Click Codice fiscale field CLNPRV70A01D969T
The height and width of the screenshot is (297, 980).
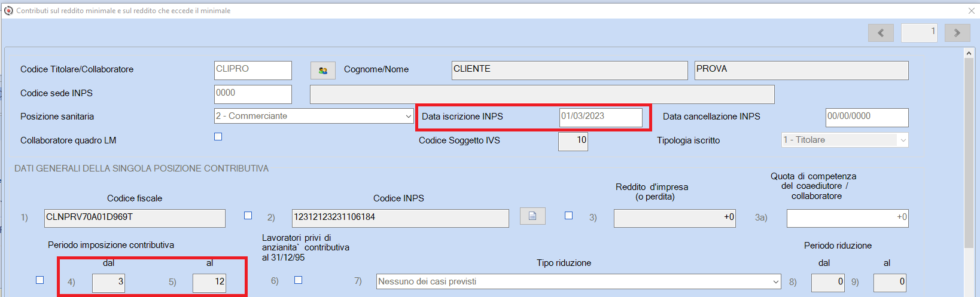135,218
